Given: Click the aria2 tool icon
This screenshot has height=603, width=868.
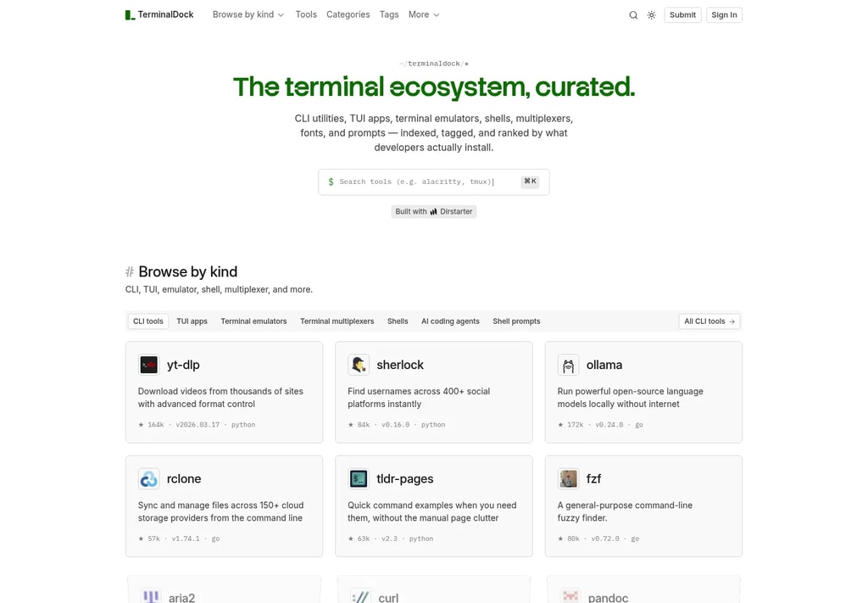Looking at the screenshot, I should (151, 596).
